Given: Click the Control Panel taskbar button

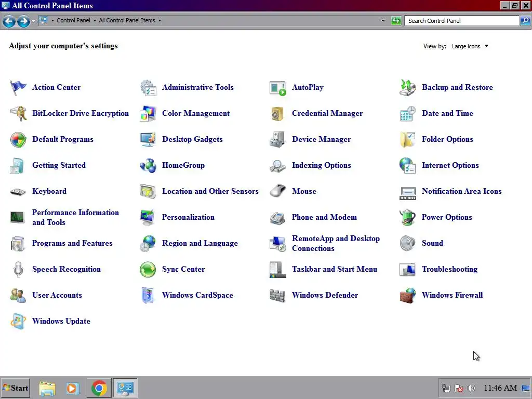Looking at the screenshot, I should click(x=125, y=389).
